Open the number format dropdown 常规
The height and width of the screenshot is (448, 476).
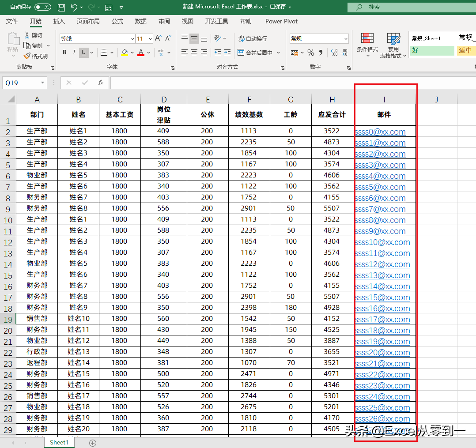(345, 39)
